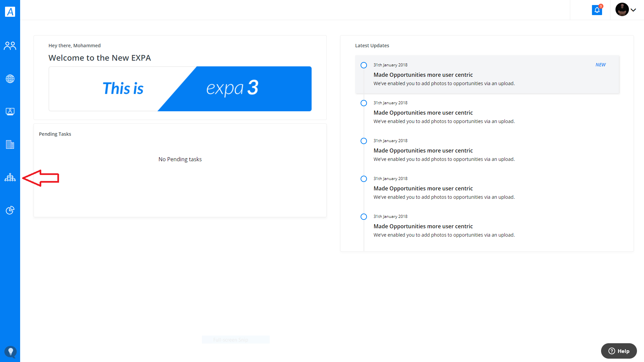This screenshot has width=644, height=362.
Task: Click the lightbulb icon in sidebar
Action: point(10,352)
